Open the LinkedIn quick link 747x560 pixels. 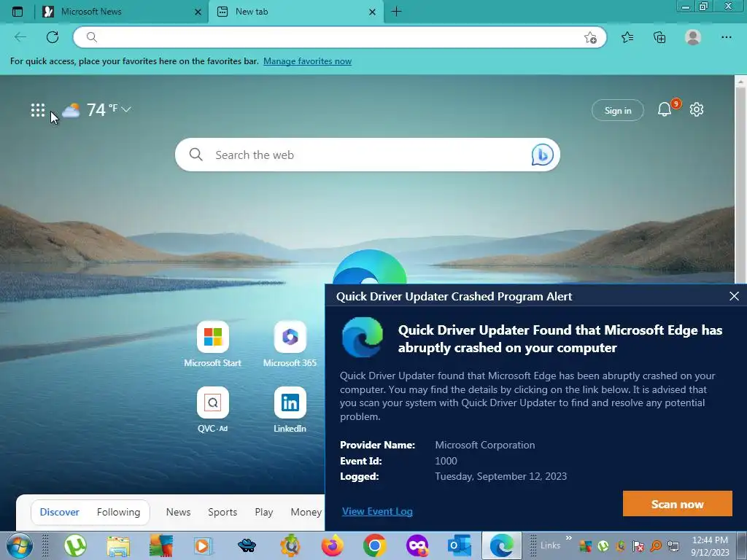point(290,410)
